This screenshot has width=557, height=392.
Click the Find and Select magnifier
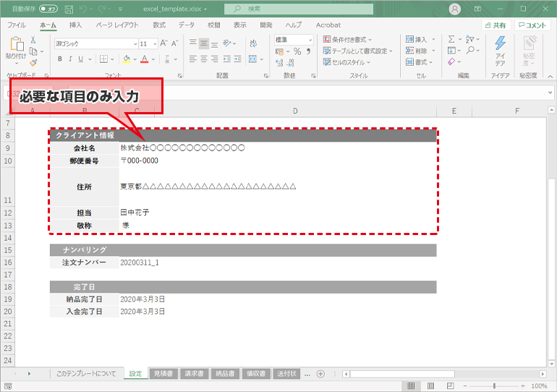470,51
